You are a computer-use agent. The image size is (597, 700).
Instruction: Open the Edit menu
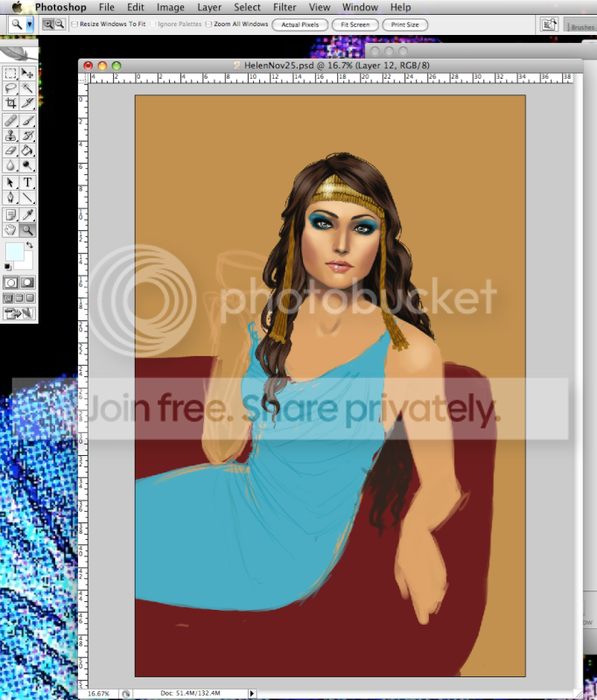pos(136,7)
